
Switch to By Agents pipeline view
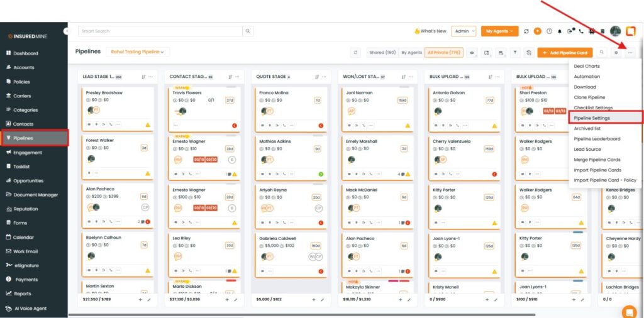point(412,53)
